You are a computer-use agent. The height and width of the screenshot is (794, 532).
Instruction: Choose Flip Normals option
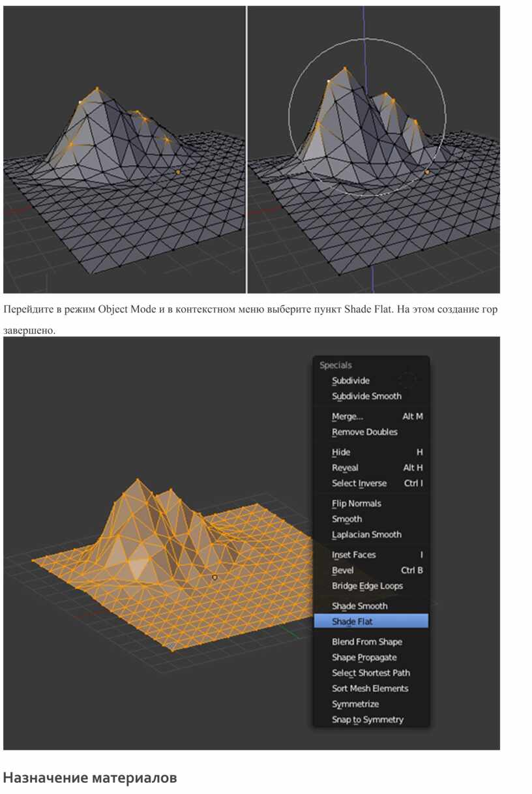371,504
